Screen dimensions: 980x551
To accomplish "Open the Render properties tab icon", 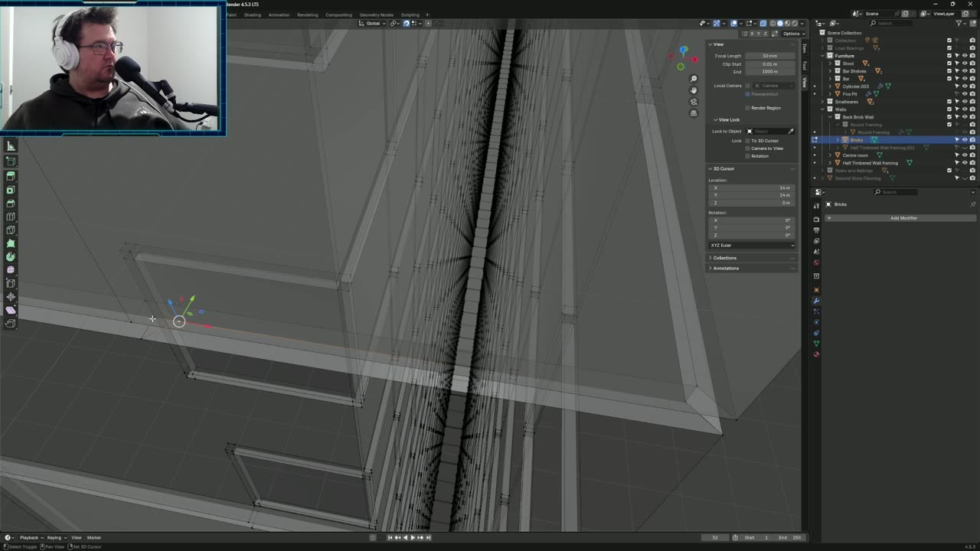I will [x=816, y=220].
